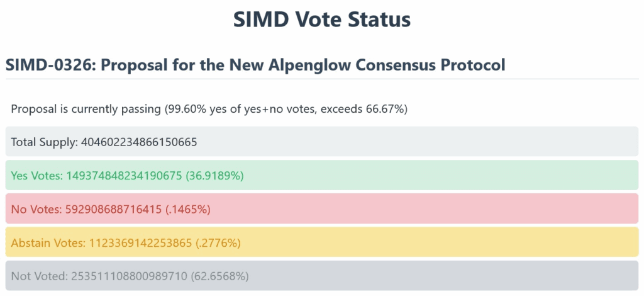Click the green Yes Votes label

click(x=36, y=175)
